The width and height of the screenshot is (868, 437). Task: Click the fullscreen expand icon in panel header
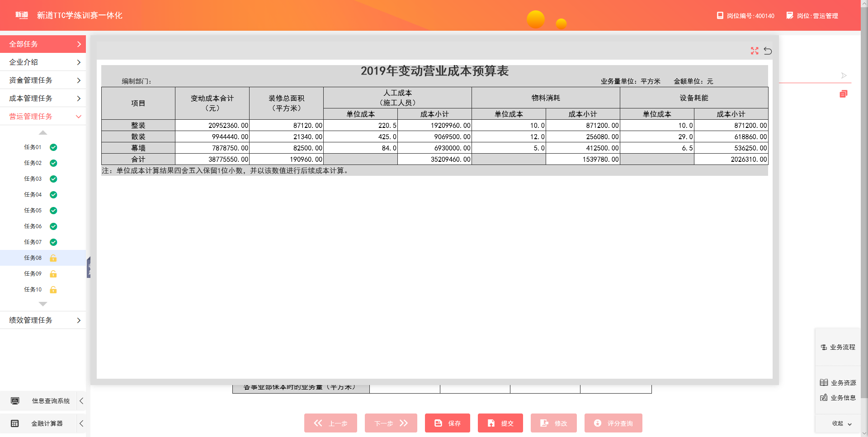tap(754, 51)
